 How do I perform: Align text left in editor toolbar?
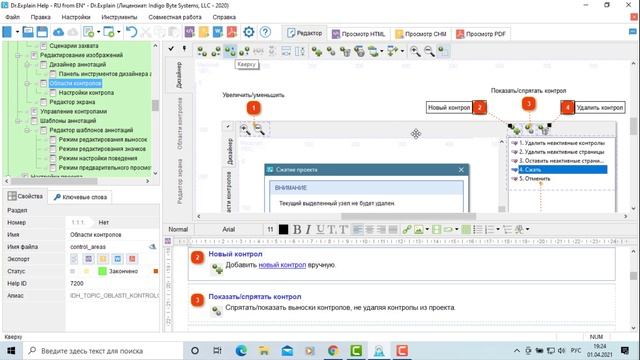(357, 229)
